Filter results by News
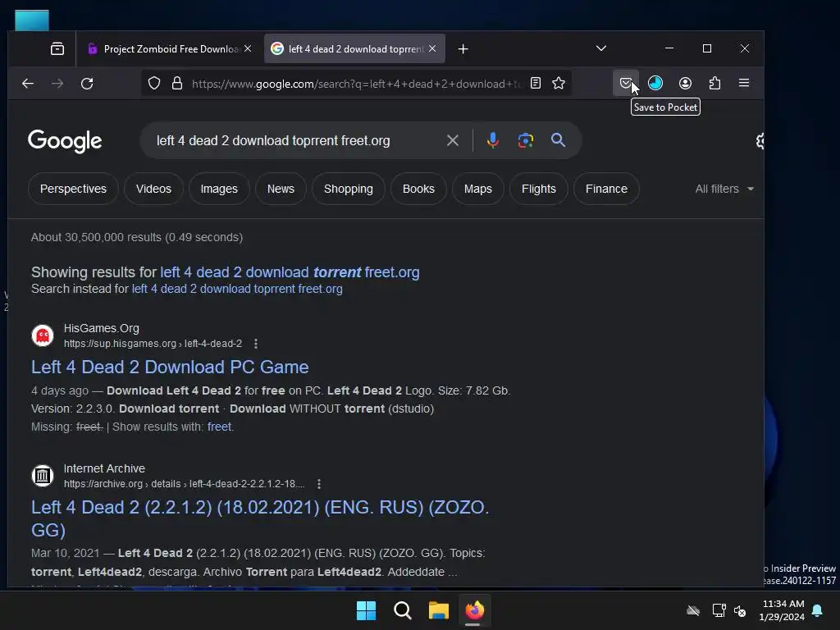This screenshot has width=840, height=630. pyautogui.click(x=281, y=189)
